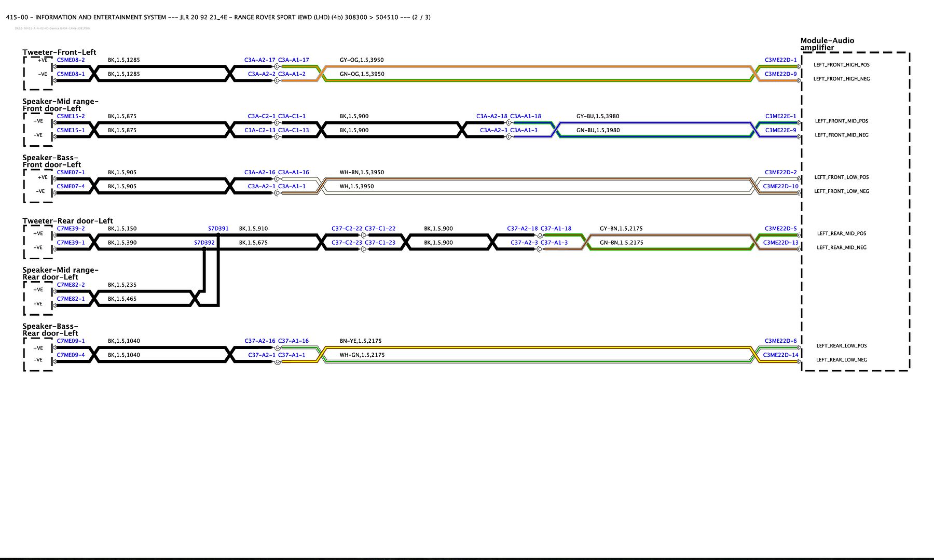The height and width of the screenshot is (560, 934).
Task: Select wire label GN-BU,1.5,3980
Action: click(x=598, y=130)
